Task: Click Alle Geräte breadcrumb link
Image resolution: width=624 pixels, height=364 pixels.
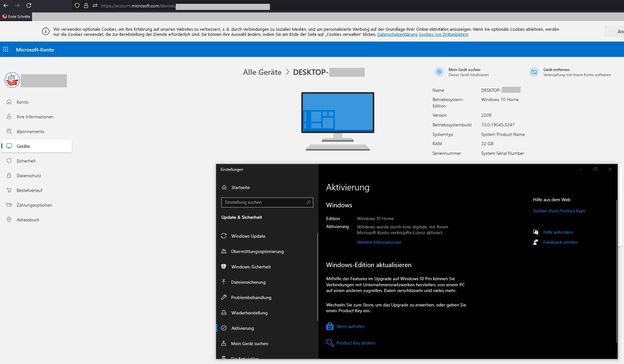Action: point(262,72)
